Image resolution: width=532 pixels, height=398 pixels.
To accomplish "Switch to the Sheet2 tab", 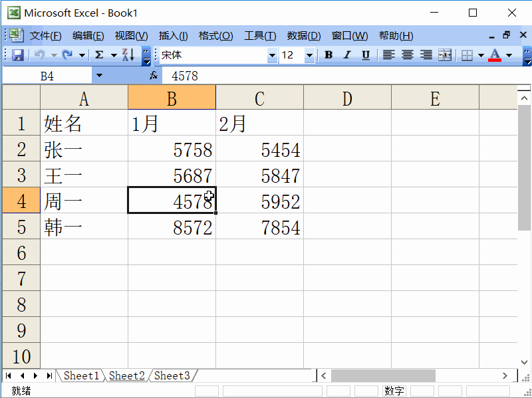I will pos(127,375).
